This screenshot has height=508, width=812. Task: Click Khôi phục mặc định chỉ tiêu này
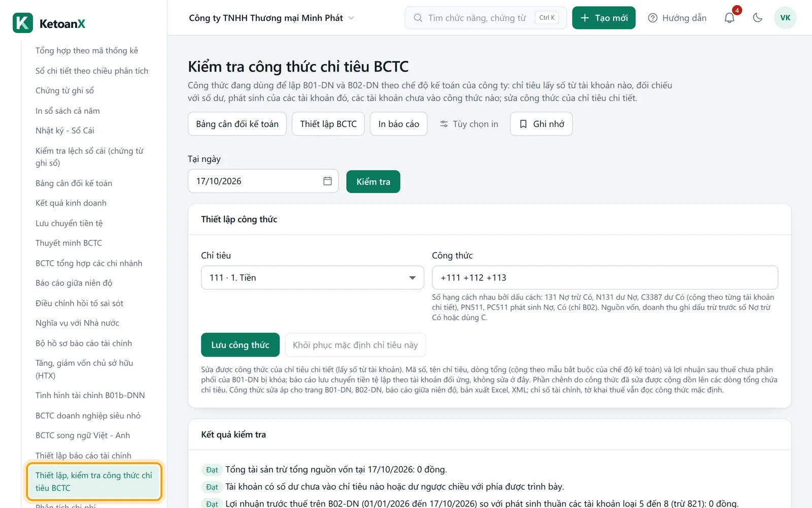click(355, 345)
